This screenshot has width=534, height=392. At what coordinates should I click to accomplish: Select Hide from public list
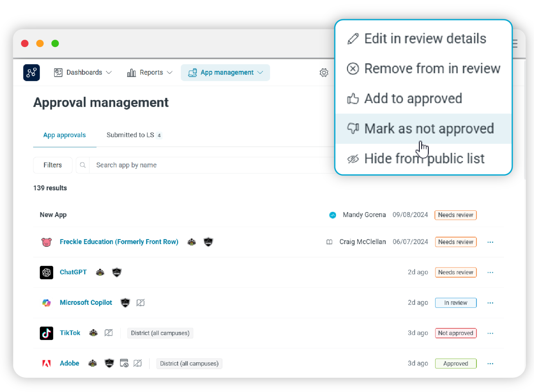click(424, 159)
